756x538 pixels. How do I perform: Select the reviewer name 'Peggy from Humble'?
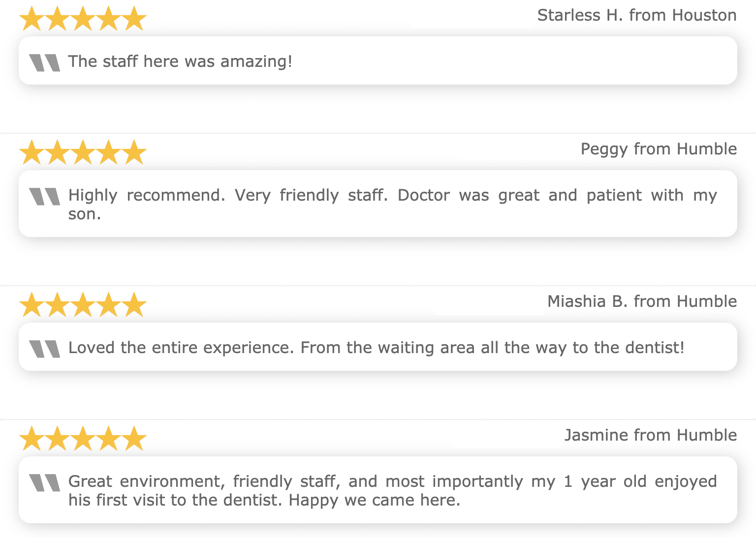tap(659, 149)
